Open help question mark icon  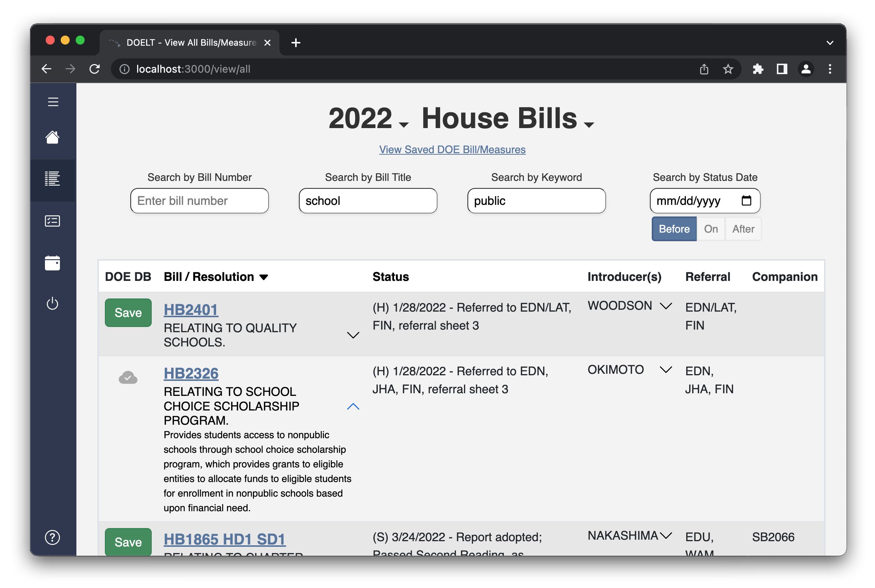[x=52, y=537]
